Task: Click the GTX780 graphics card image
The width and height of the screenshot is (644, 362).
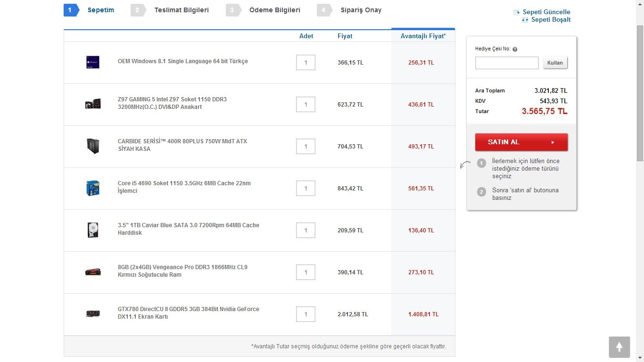Action: 93,314
